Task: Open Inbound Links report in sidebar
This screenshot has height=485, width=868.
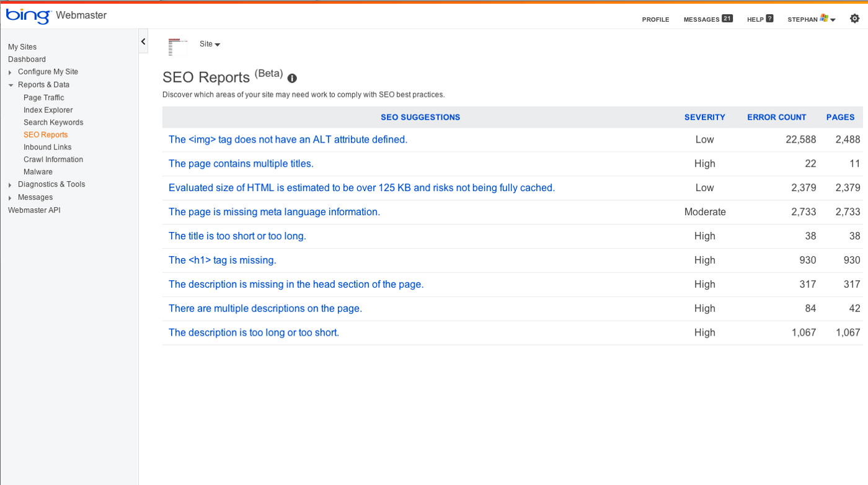Action: point(47,147)
